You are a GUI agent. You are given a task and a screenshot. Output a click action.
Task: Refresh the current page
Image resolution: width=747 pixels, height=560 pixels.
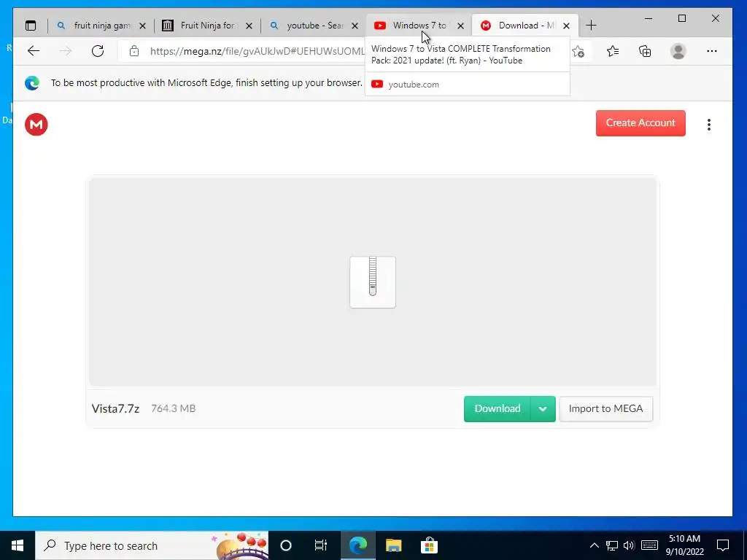click(x=98, y=51)
